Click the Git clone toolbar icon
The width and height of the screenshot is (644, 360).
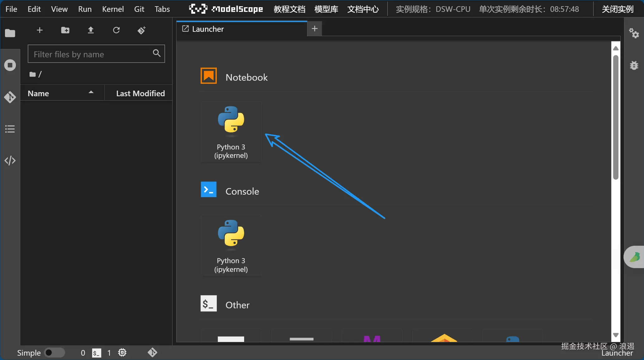pos(142,30)
